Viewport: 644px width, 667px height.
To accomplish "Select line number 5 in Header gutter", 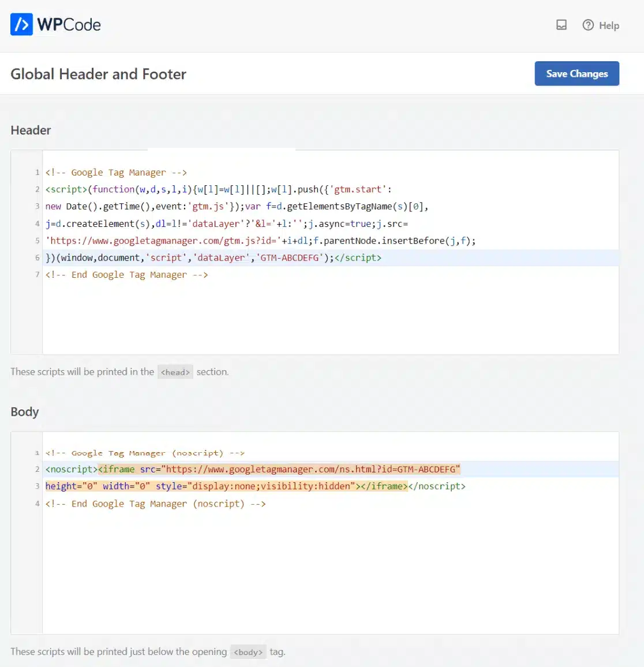I will click(37, 241).
